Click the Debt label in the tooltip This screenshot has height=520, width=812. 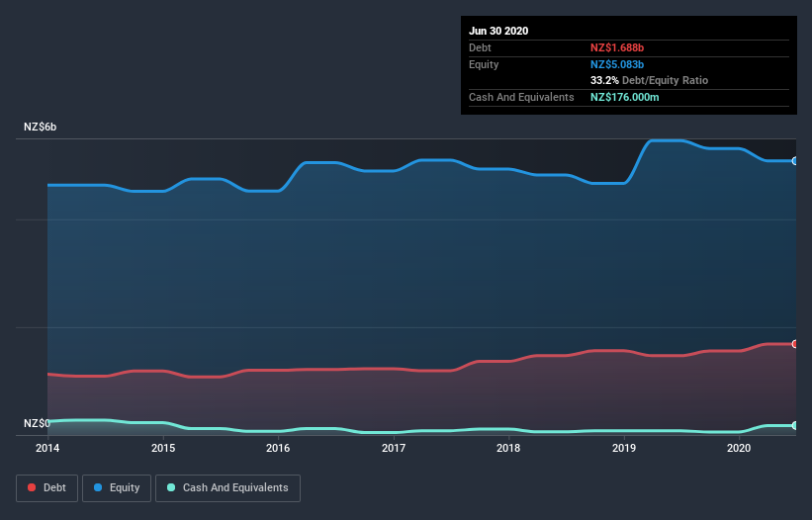click(480, 47)
